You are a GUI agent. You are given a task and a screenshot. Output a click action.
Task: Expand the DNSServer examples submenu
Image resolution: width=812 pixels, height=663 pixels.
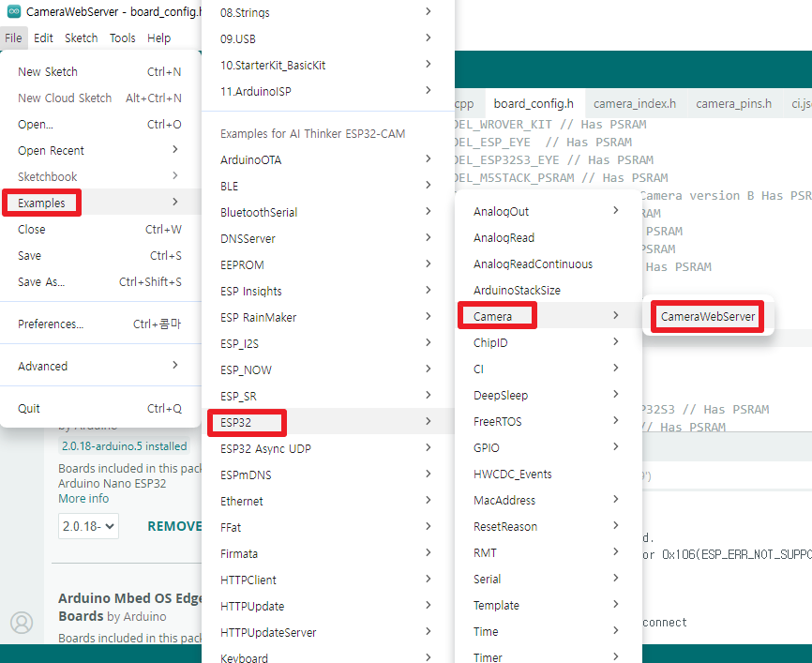(328, 238)
